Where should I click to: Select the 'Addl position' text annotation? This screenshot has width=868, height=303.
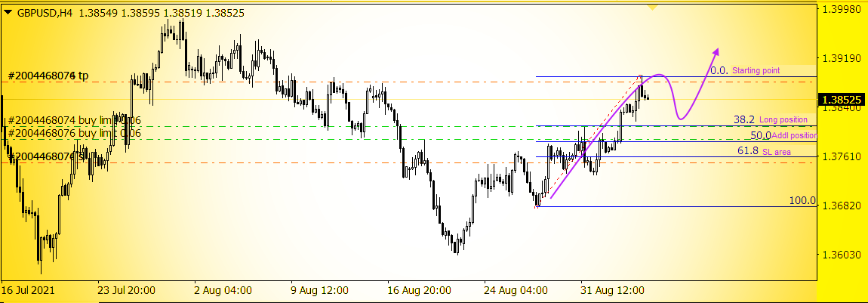click(793, 136)
